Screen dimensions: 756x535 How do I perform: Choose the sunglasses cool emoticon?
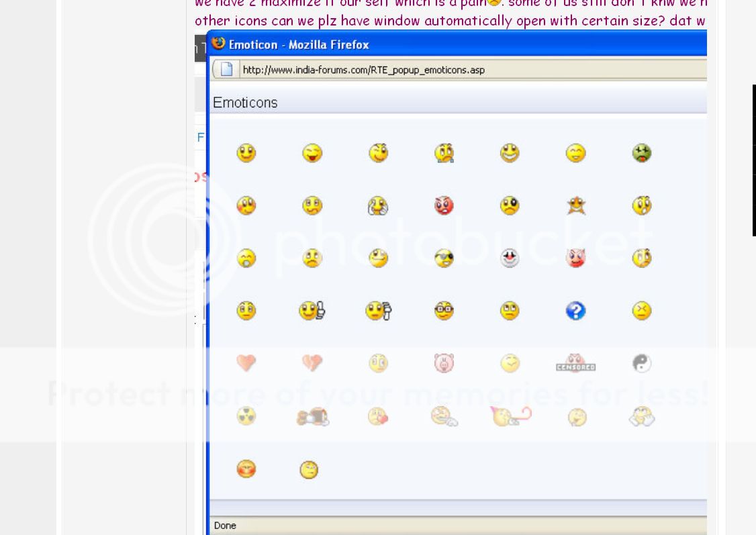[444, 258]
